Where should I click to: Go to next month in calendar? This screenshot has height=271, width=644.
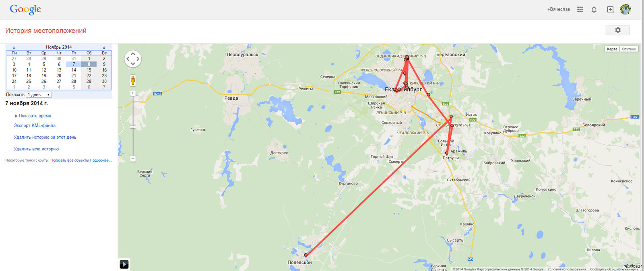click(104, 47)
